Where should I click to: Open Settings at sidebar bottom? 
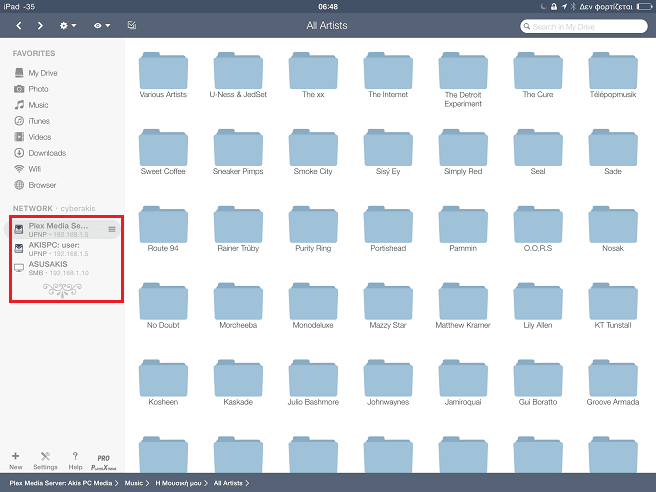(x=45, y=459)
